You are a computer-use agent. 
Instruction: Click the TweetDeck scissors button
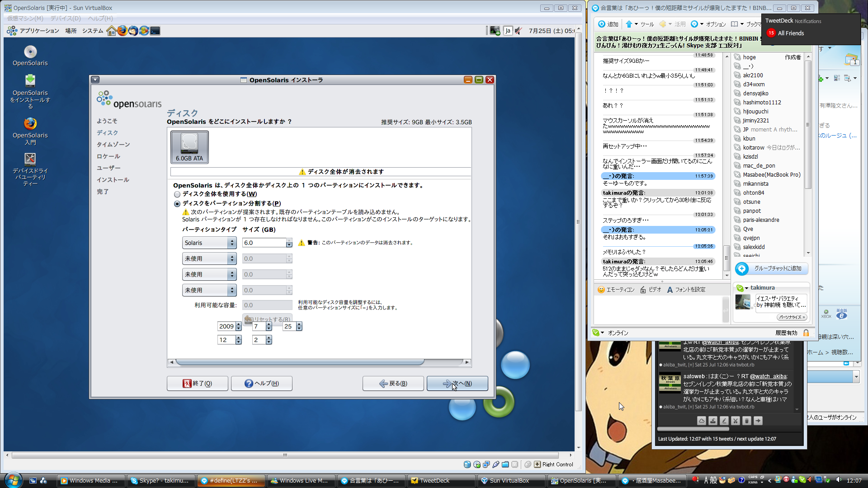click(735, 421)
